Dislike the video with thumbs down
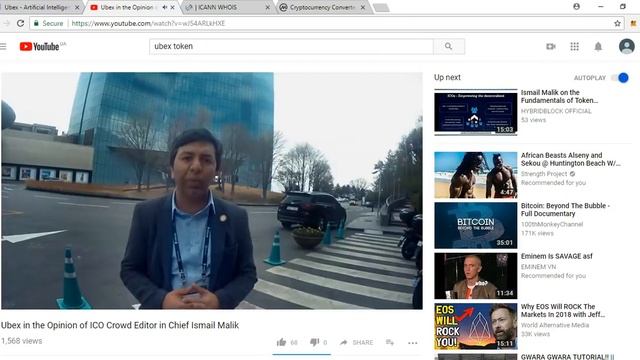Viewport: 640px width, 360px height. (314, 342)
